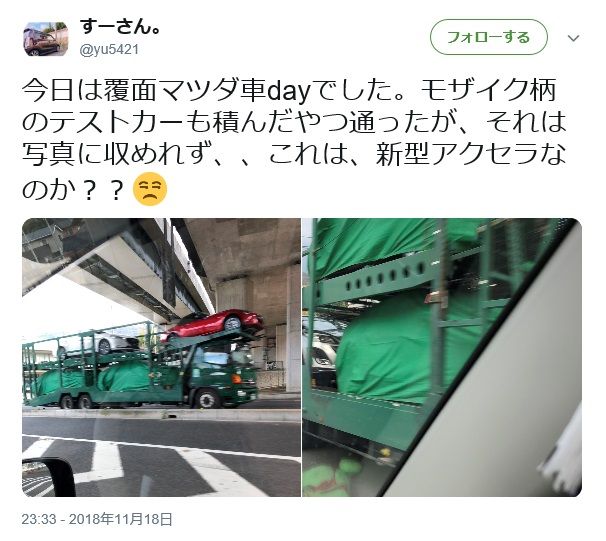Open the すーさん。 profile avatar
The image size is (606, 541).
click(46, 39)
